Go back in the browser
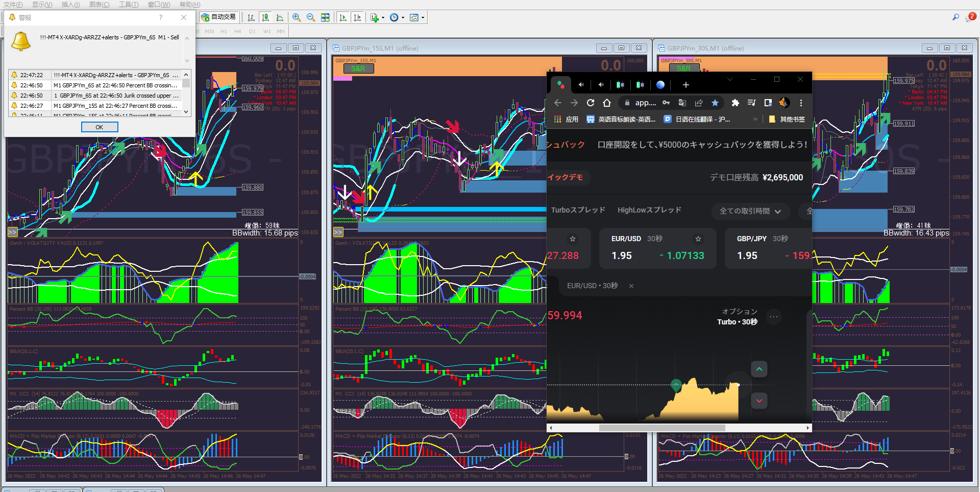The image size is (980, 492). [558, 103]
